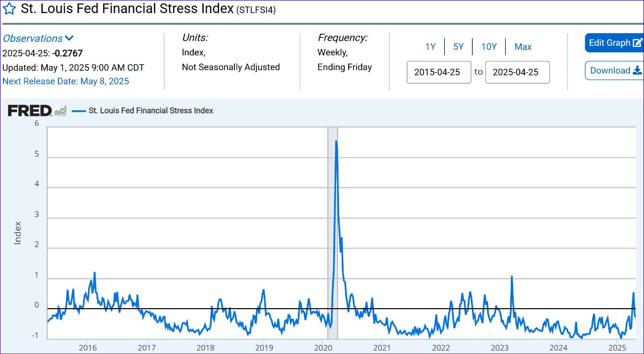
Task: Click the 2020 peak of the stress index line
Action: [336, 141]
